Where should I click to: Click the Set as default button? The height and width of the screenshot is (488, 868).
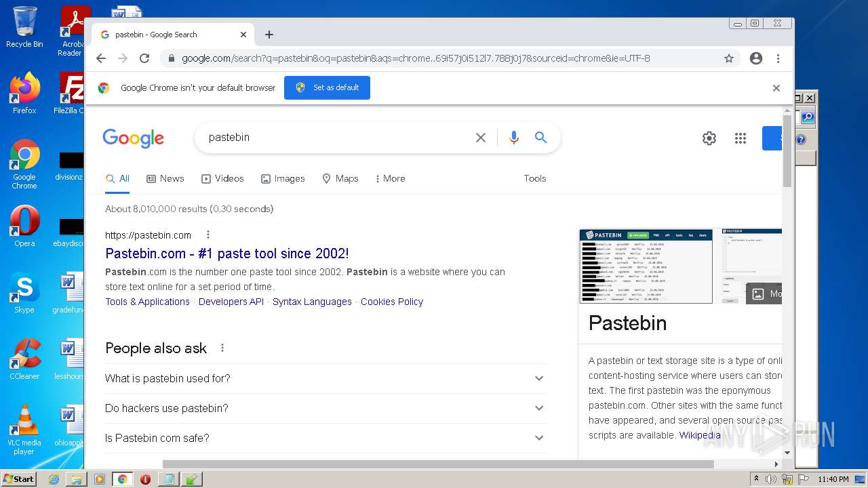pyautogui.click(x=327, y=87)
